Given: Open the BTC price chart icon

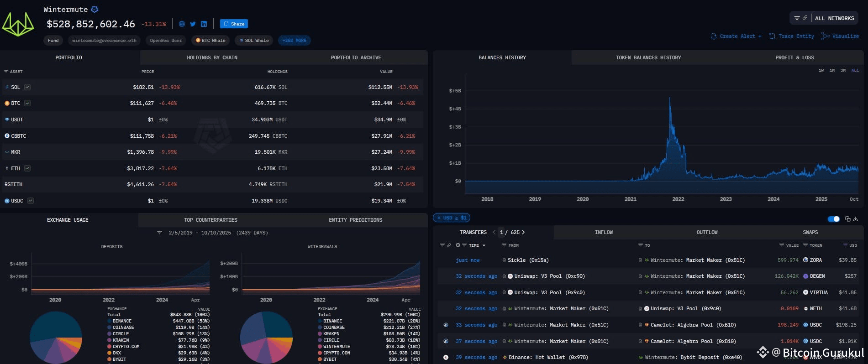Looking at the screenshot, I should pyautogui.click(x=27, y=103).
